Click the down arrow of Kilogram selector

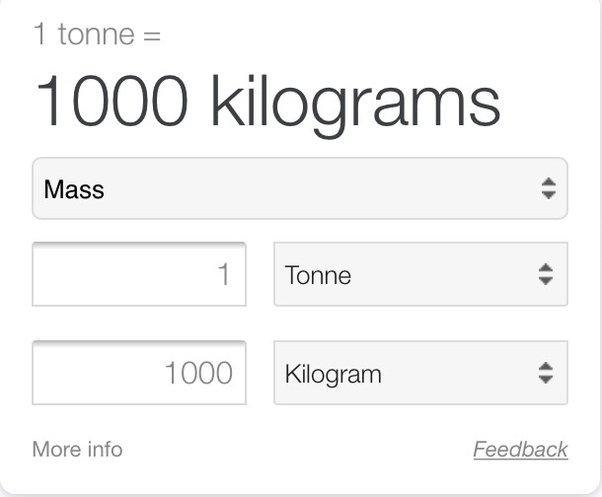[546, 380]
